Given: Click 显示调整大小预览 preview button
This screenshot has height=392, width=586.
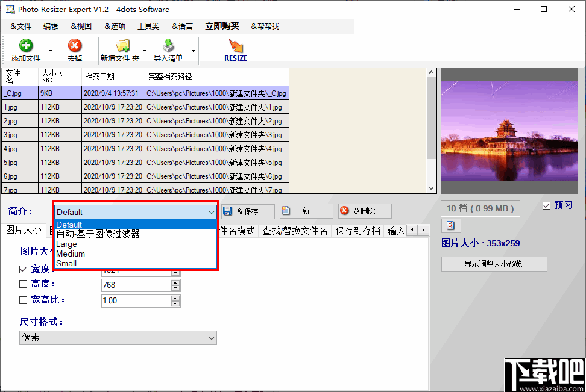Looking at the screenshot, I should pos(494,264).
